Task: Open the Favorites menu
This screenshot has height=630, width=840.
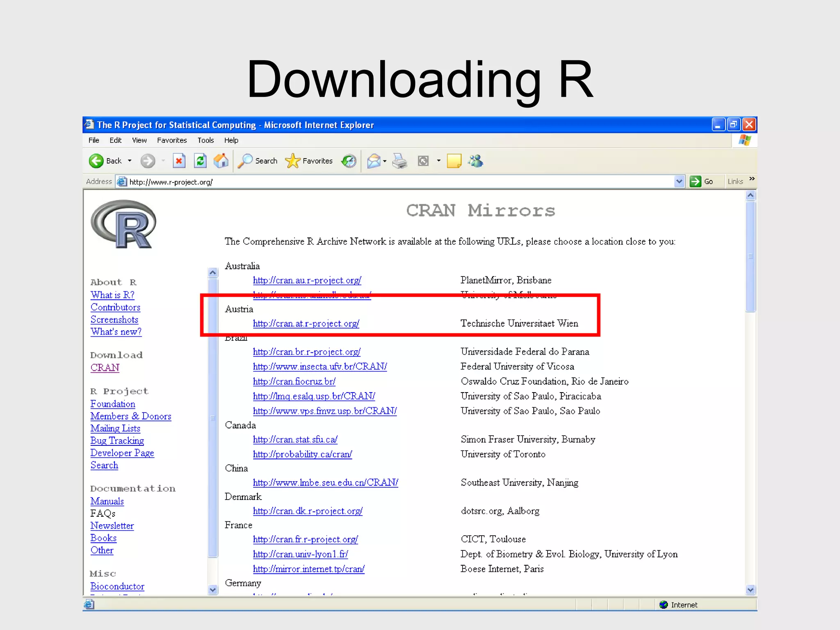Action: (x=172, y=140)
